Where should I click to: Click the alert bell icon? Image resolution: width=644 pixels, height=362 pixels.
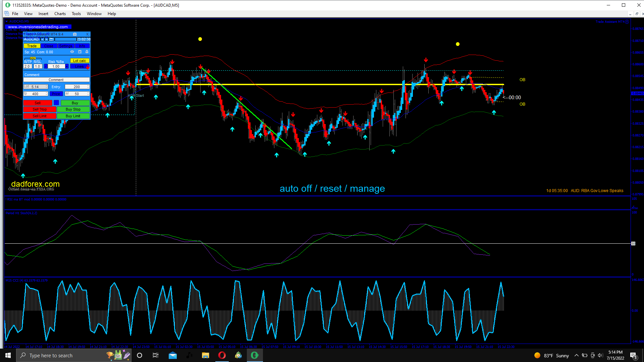[87, 52]
